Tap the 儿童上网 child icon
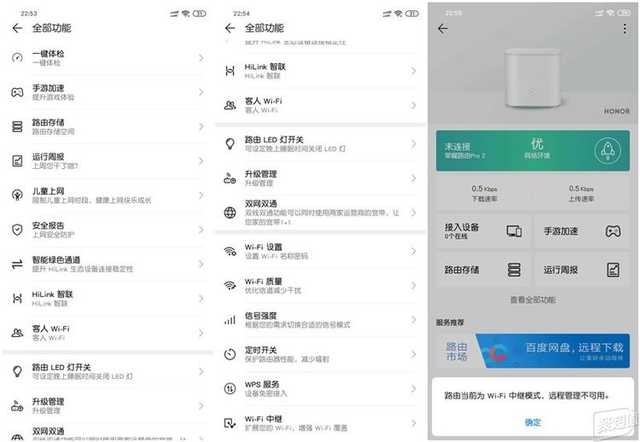Image resolution: width=640 pixels, height=442 pixels. tap(17, 195)
